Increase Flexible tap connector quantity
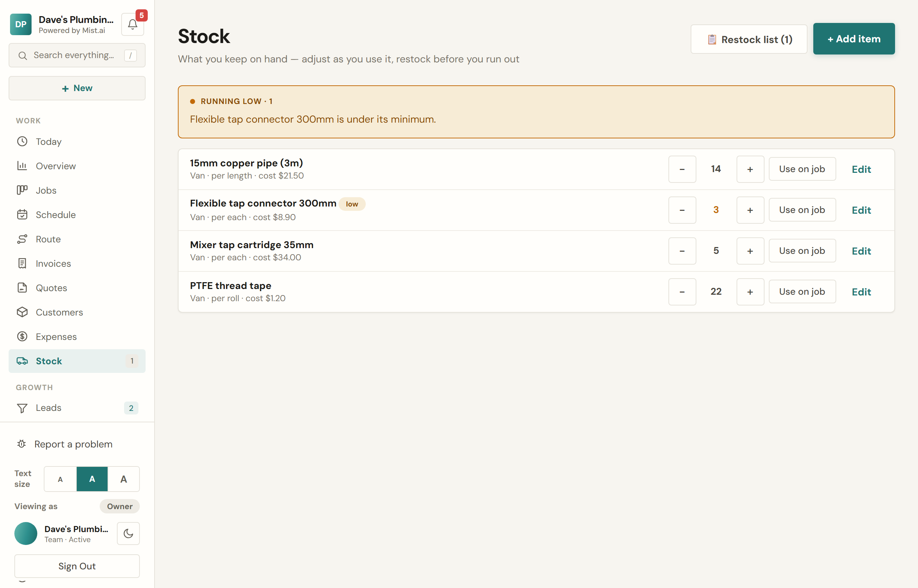918x588 pixels. [750, 210]
